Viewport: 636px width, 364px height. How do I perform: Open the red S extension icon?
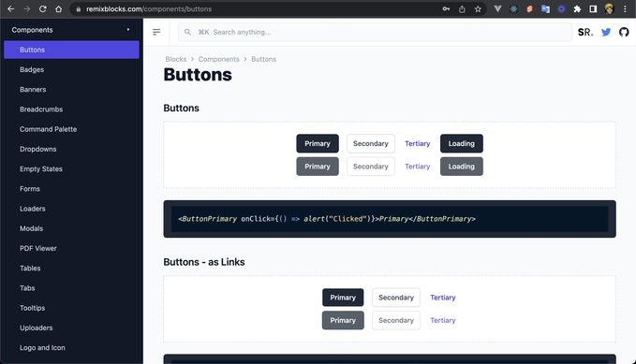529,9
